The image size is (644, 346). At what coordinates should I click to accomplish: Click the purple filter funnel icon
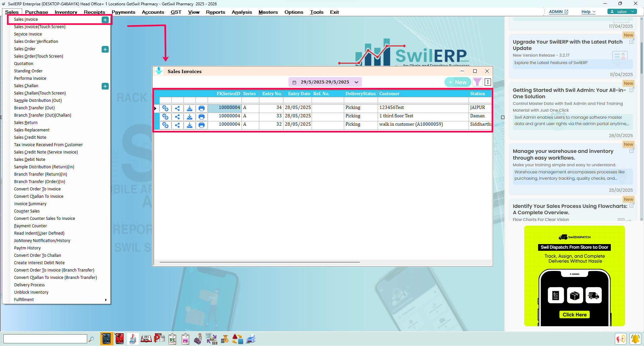[477, 82]
